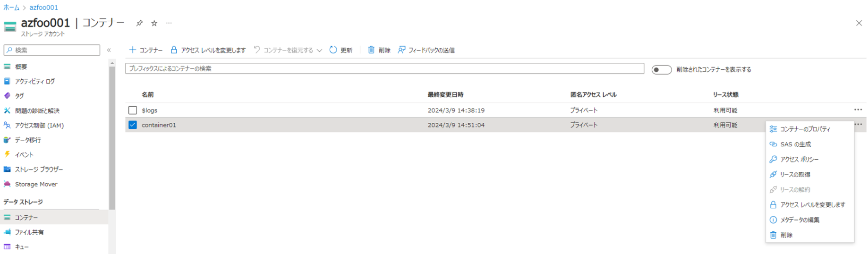Check the $logs row checkbox
Screen dimensions: 868x254
click(133, 110)
